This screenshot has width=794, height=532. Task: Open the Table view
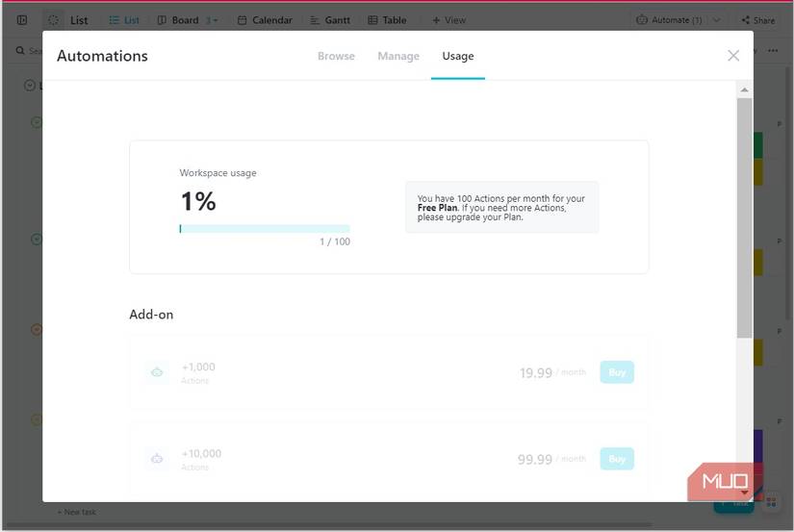point(388,20)
